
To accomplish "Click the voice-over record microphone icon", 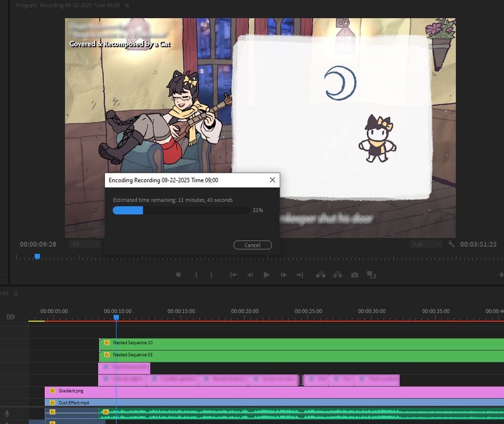I will click(x=7, y=414).
